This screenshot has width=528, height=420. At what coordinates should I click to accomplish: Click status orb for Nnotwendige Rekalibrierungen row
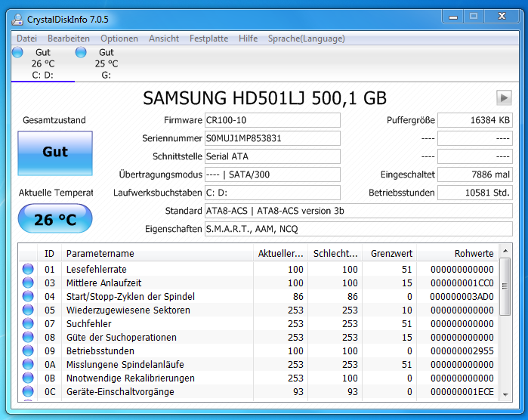28,378
